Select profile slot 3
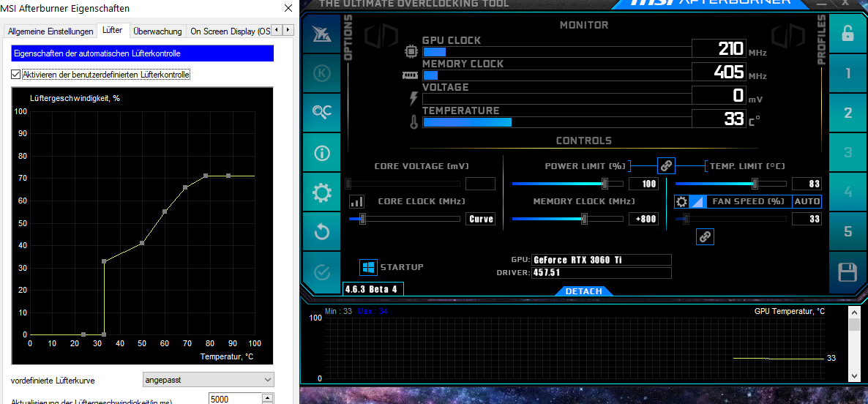The width and height of the screenshot is (868, 404). click(848, 152)
